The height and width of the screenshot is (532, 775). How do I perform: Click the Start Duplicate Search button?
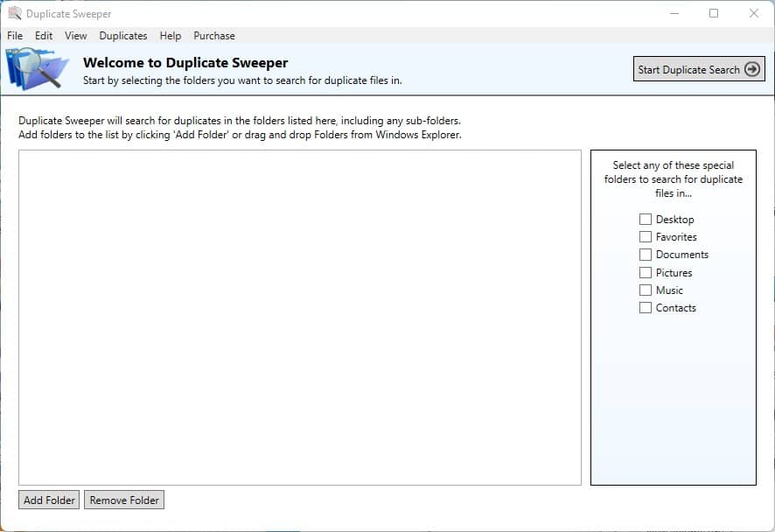[699, 69]
